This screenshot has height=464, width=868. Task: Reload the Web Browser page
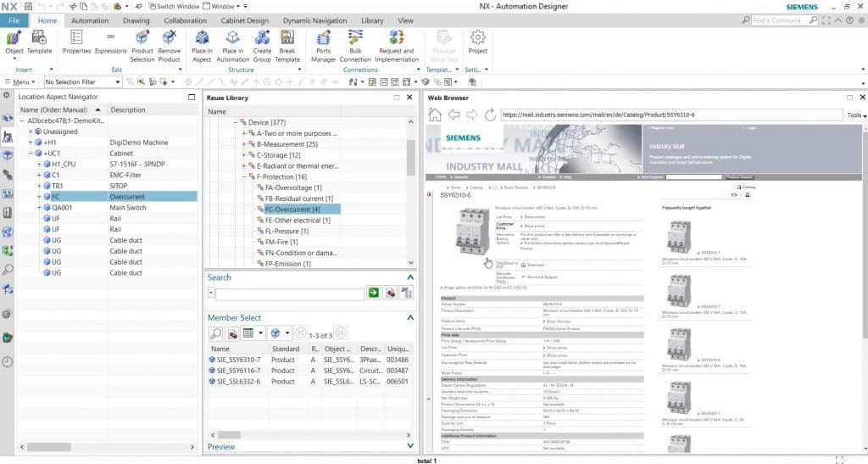[490, 115]
